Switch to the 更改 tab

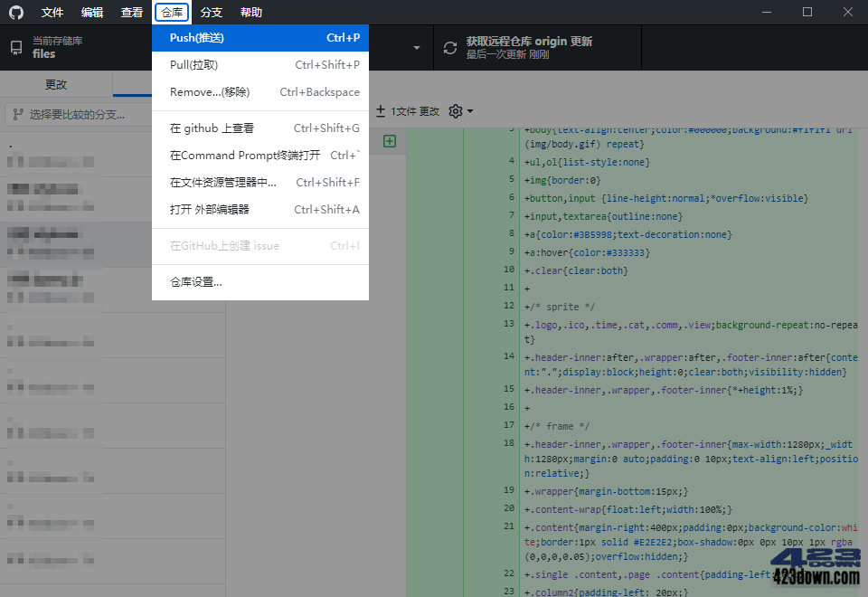tap(55, 83)
